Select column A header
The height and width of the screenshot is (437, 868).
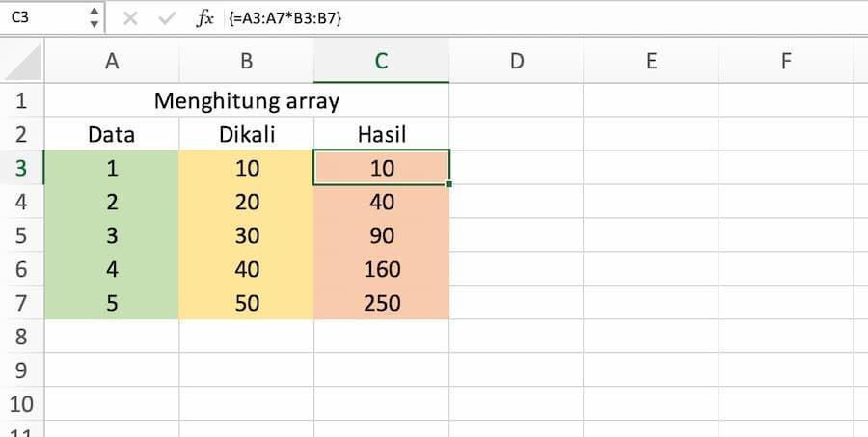112,61
